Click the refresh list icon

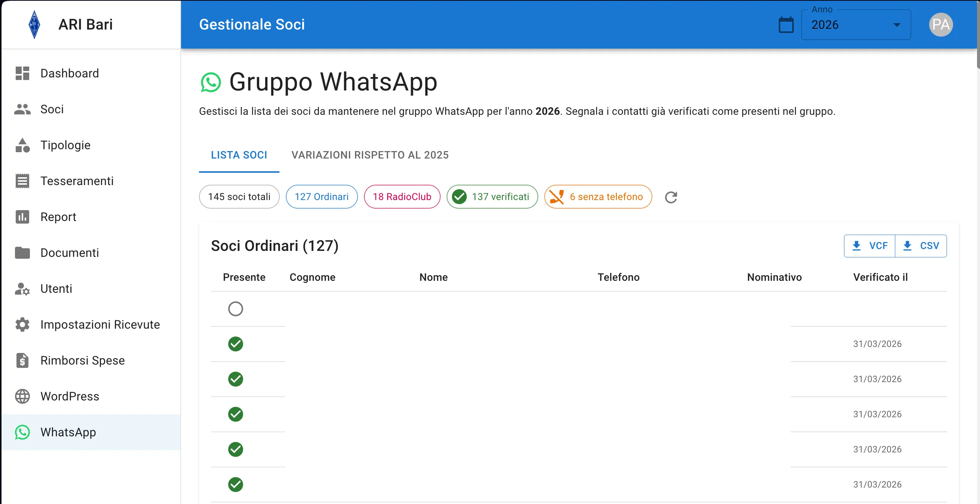coord(671,197)
